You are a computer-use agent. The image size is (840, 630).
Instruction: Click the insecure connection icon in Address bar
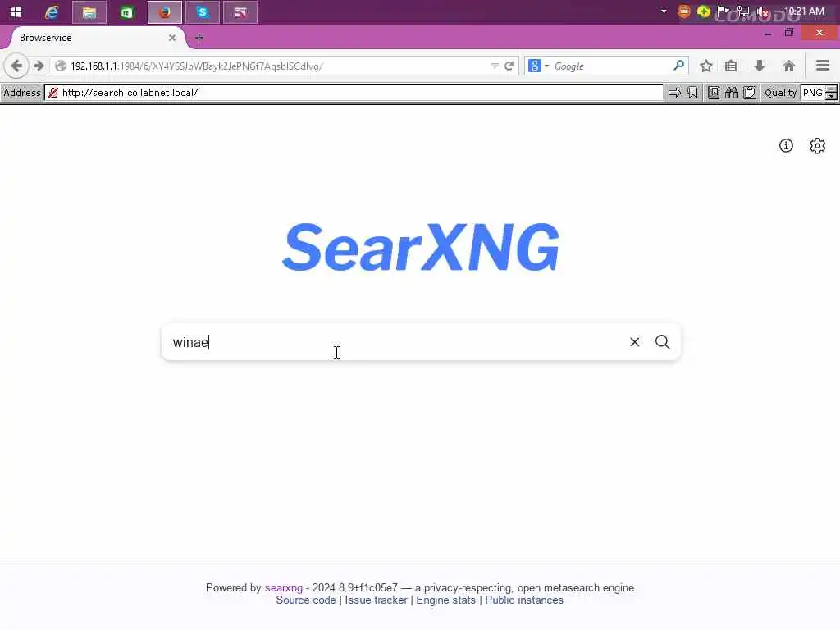(x=53, y=93)
